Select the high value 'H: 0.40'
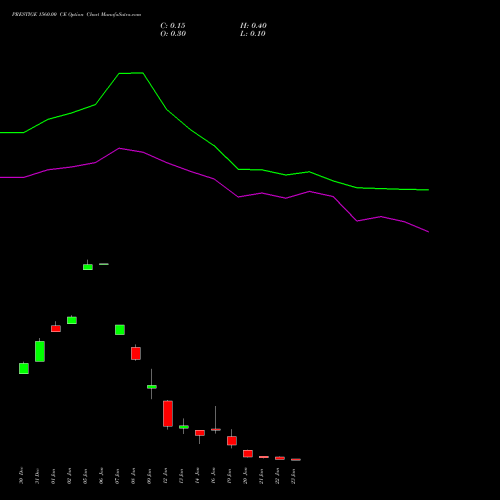 click(x=253, y=26)
